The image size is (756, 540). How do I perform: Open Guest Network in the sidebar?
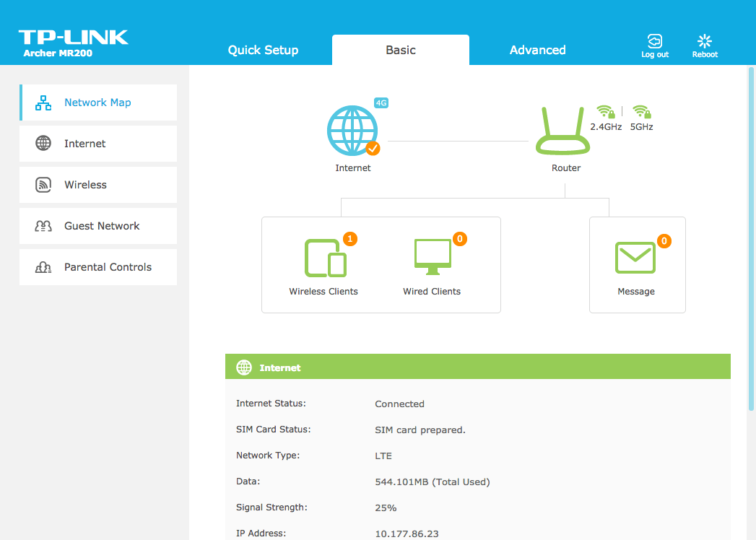tap(98, 226)
